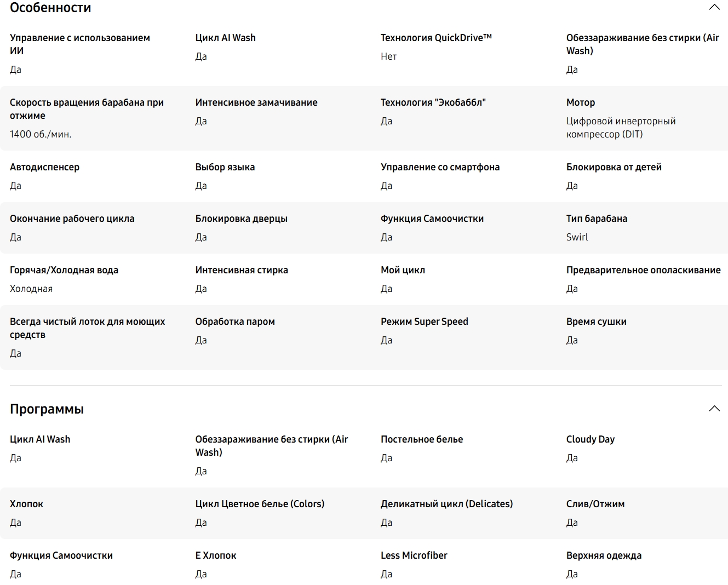
Task: Collapse the Особенности section chevron
Action: 714,7
